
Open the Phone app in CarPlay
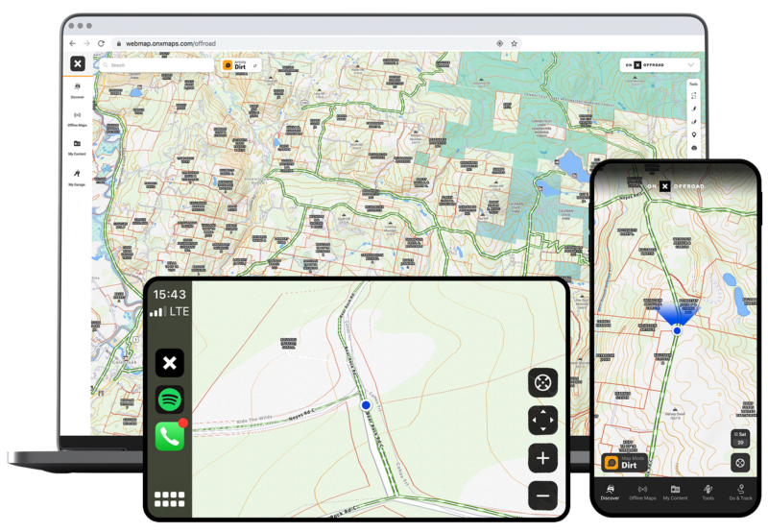pos(170,436)
